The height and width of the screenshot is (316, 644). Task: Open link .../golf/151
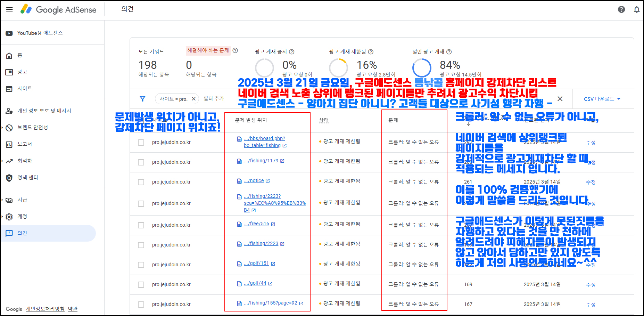click(256, 264)
